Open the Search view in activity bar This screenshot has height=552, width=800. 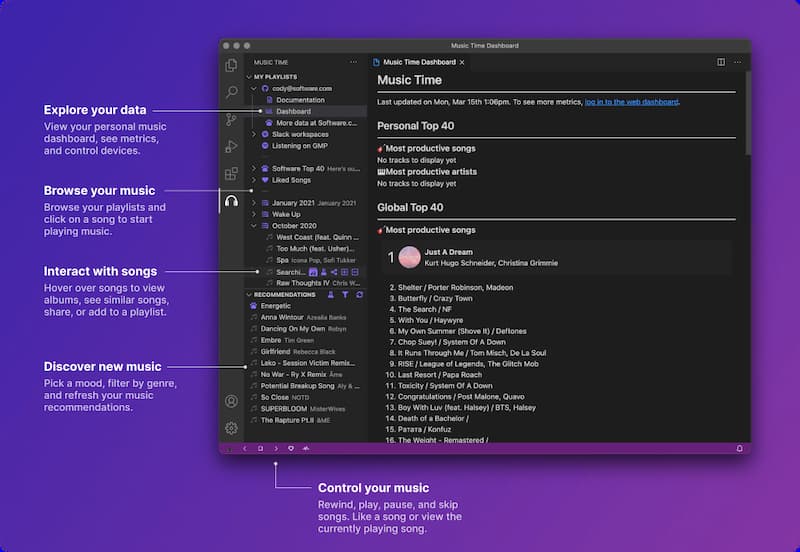coord(231,92)
